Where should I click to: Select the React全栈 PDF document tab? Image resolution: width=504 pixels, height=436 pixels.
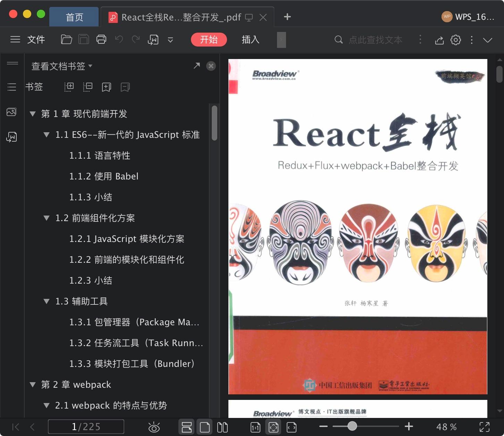[x=180, y=17]
